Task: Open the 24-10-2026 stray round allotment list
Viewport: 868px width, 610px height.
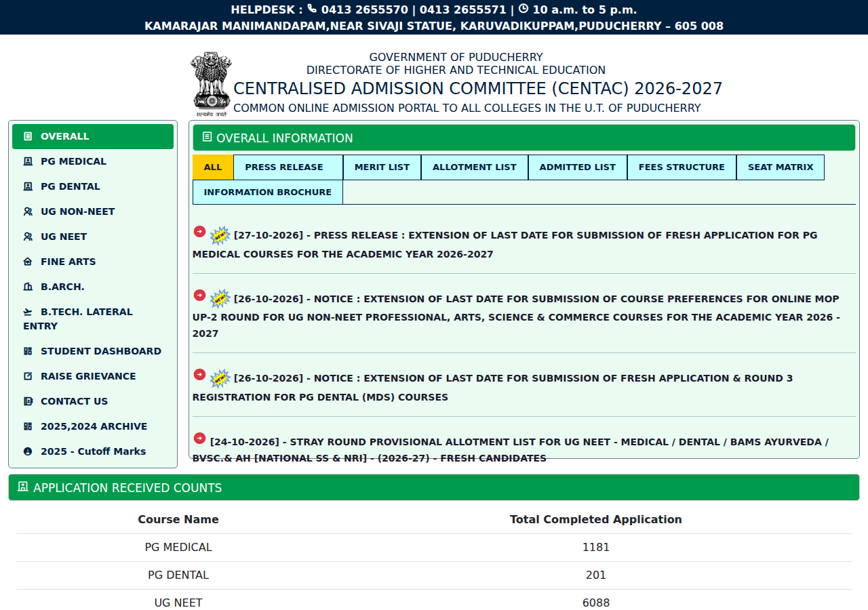Action: coord(511,450)
